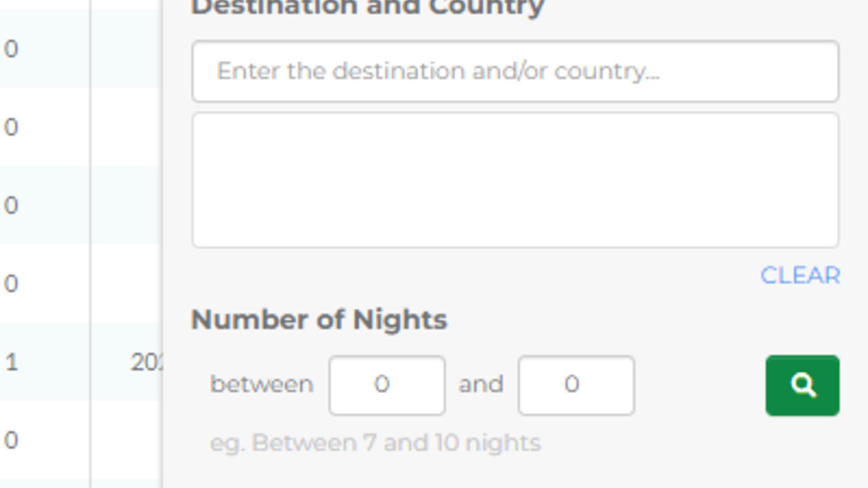Click the vertical divider between table columns

pos(90,244)
